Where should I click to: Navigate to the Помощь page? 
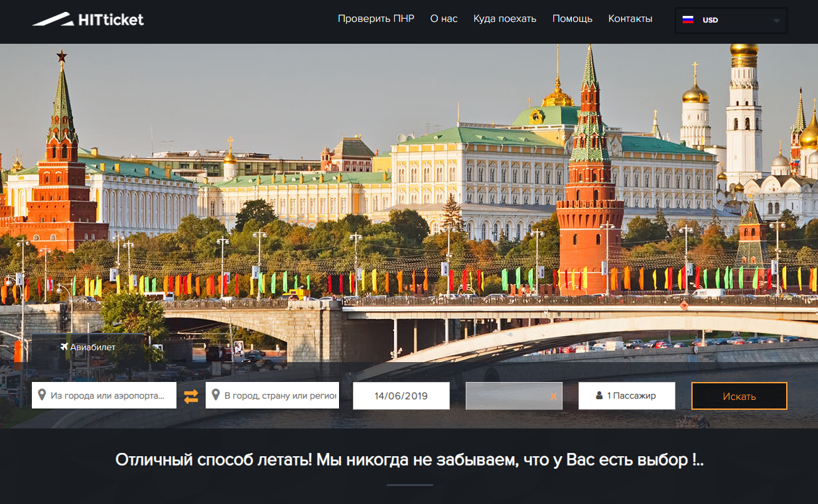pos(572,19)
